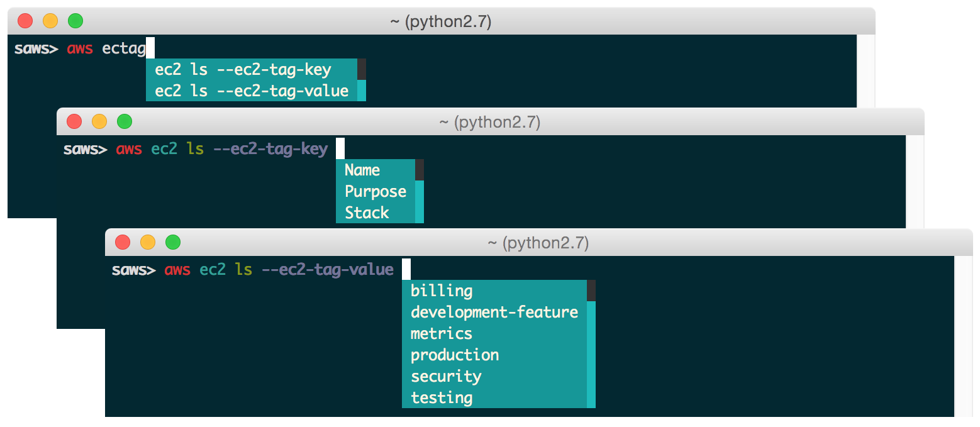The width and height of the screenshot is (980, 427).
Task: Click green zoom button on the --ec2-tag-value window
Action: 173,242
